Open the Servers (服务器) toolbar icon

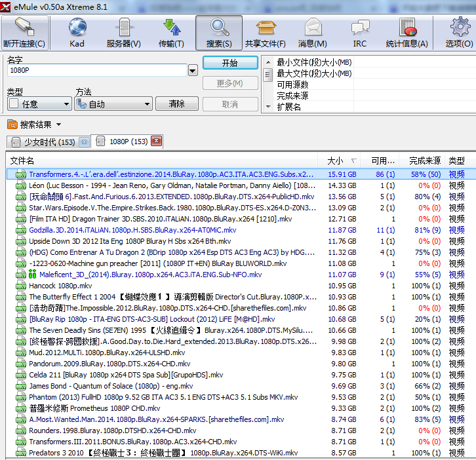124,27
